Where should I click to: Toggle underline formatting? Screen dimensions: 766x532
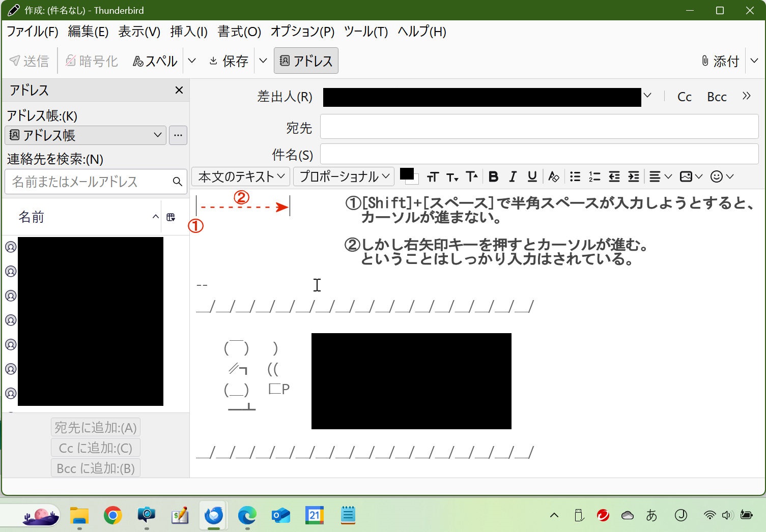coord(532,176)
